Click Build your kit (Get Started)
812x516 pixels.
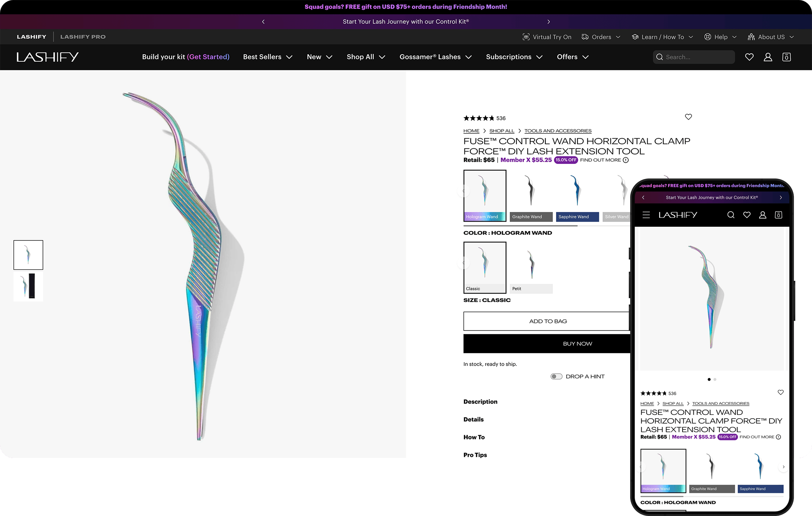pyautogui.click(x=186, y=57)
